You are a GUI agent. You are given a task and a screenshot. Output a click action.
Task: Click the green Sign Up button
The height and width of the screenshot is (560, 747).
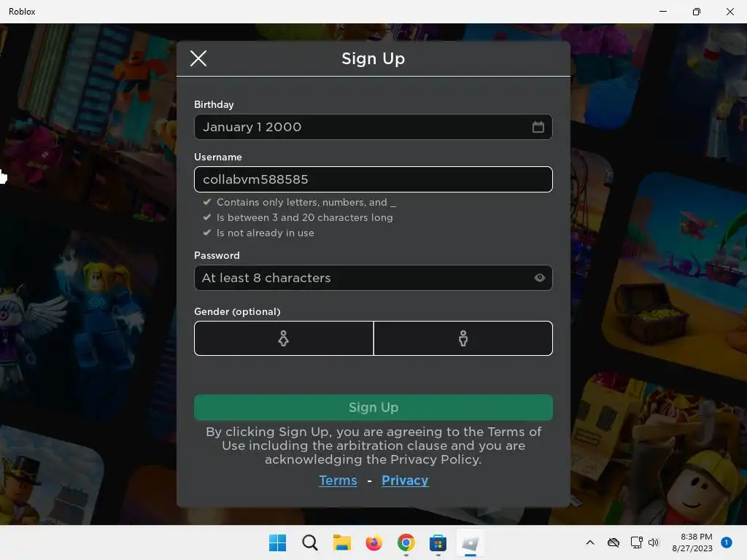[x=373, y=407]
